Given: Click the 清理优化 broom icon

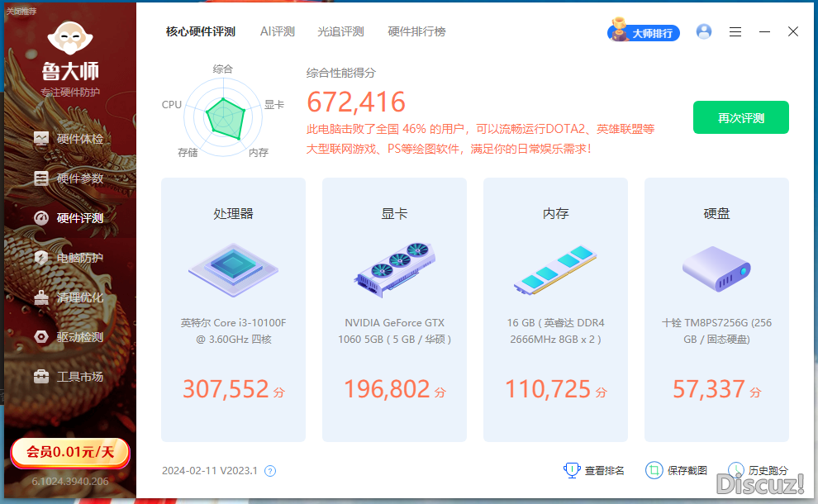Looking at the screenshot, I should [x=41, y=297].
